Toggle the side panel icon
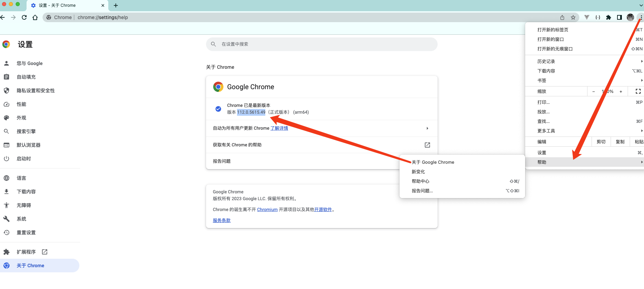Viewport: 644px width, 289px height. pos(619,17)
